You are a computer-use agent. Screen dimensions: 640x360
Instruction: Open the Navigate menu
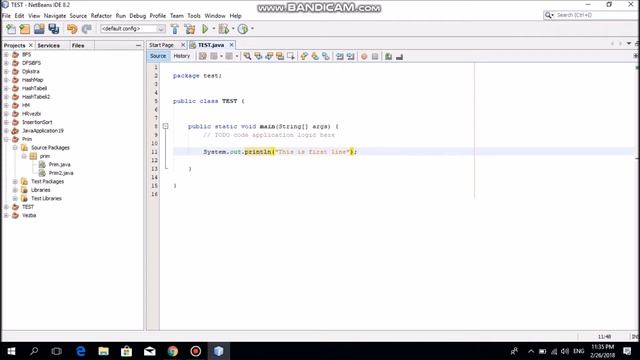(x=55, y=16)
